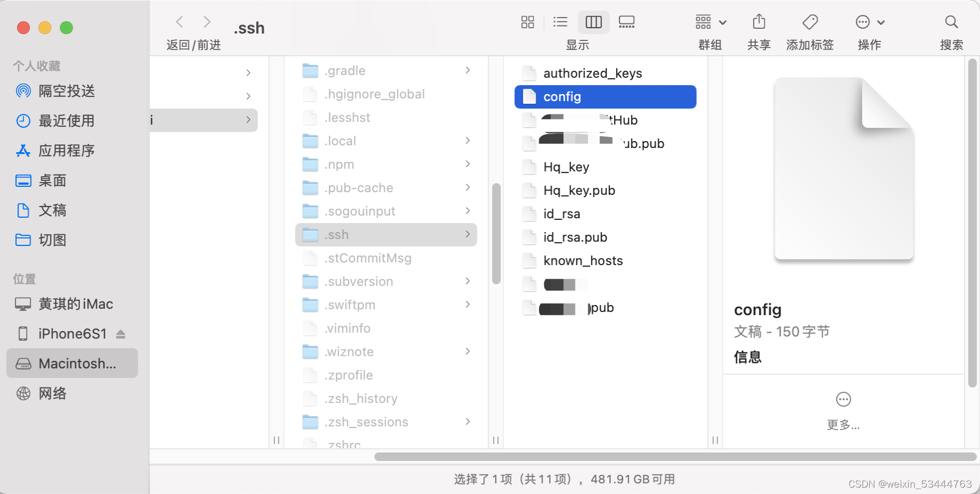Select Macintosh HD in the sidebar
The height and width of the screenshot is (494, 980).
tap(72, 363)
